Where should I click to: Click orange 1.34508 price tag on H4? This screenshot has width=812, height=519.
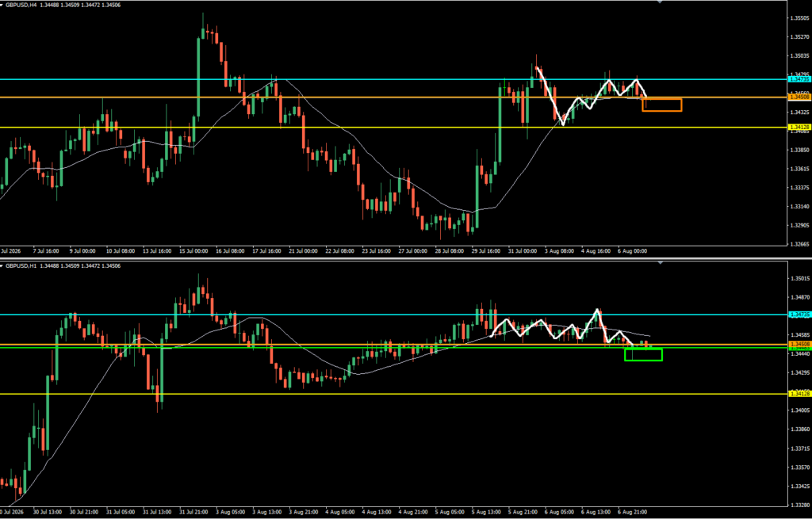[799, 97]
